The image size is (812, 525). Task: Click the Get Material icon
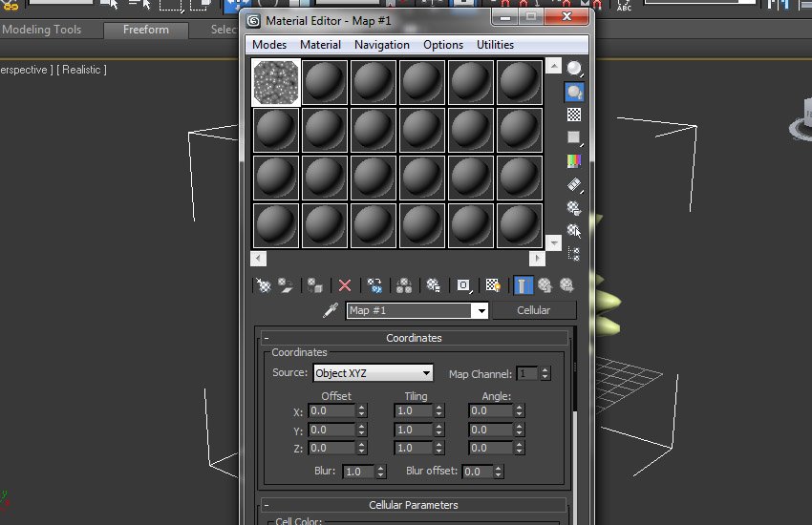tap(264, 285)
